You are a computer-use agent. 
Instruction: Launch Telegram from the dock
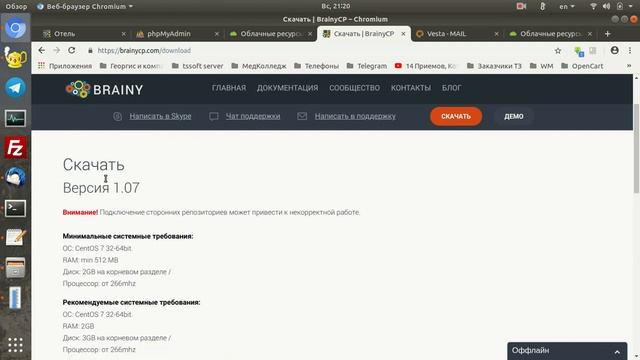coord(16,88)
